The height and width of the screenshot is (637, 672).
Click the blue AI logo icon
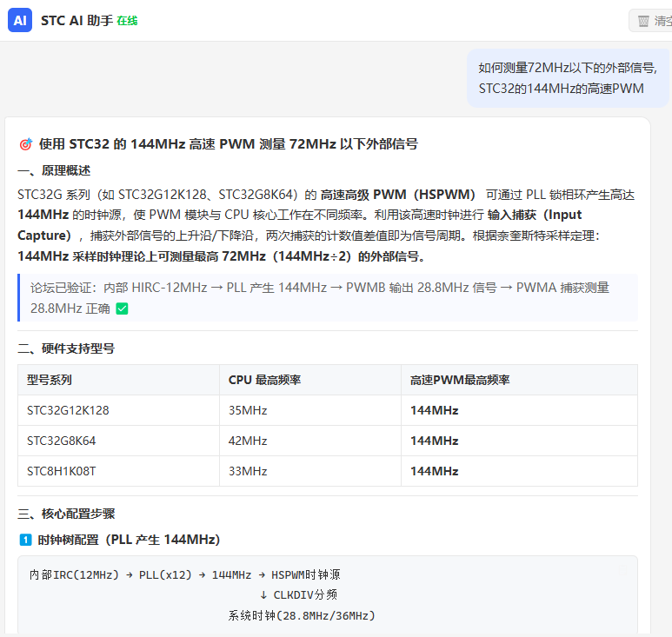tap(20, 20)
